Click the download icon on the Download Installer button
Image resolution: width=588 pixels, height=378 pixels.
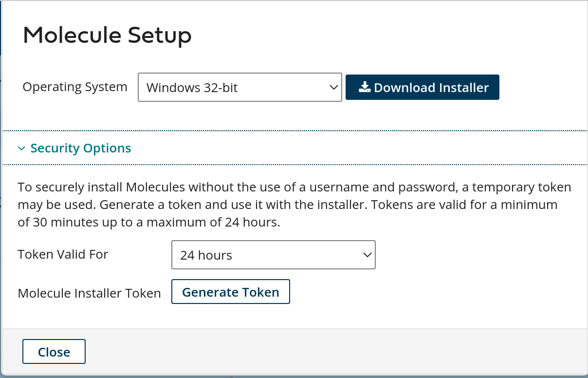pyautogui.click(x=365, y=87)
